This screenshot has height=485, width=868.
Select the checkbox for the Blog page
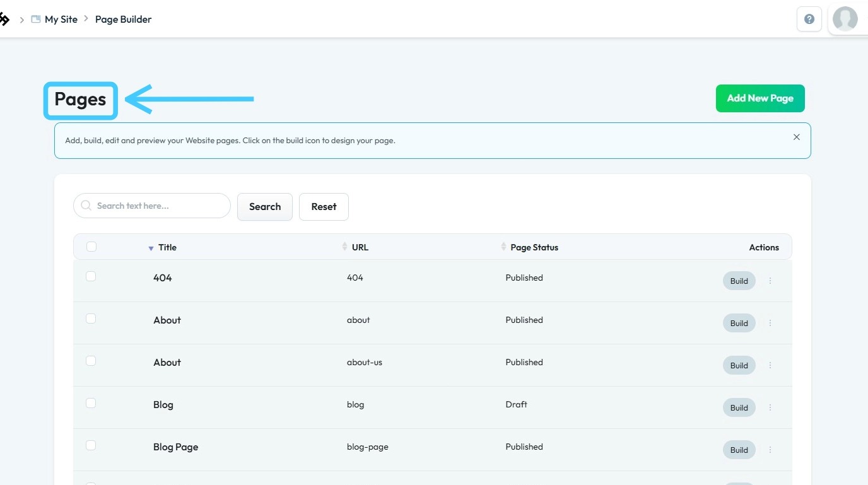(91, 403)
